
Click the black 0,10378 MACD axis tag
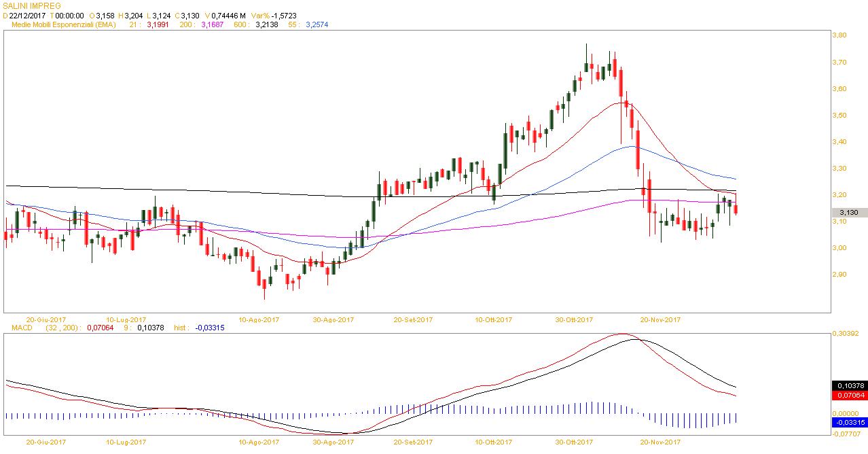(849, 385)
